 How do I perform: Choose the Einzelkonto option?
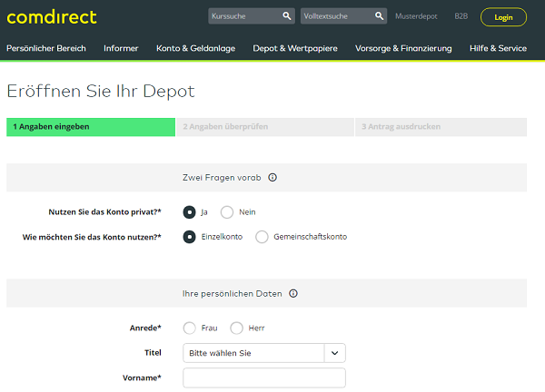190,237
